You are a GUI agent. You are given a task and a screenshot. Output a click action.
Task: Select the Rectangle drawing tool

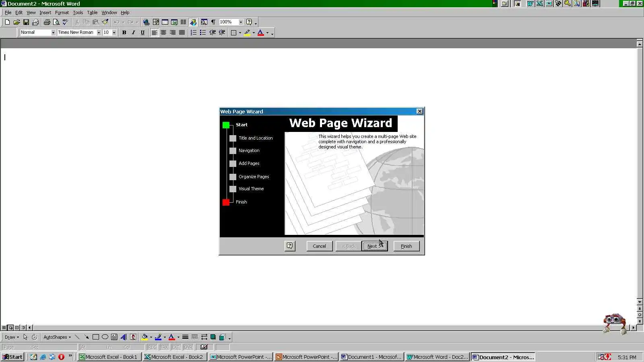[96, 337]
